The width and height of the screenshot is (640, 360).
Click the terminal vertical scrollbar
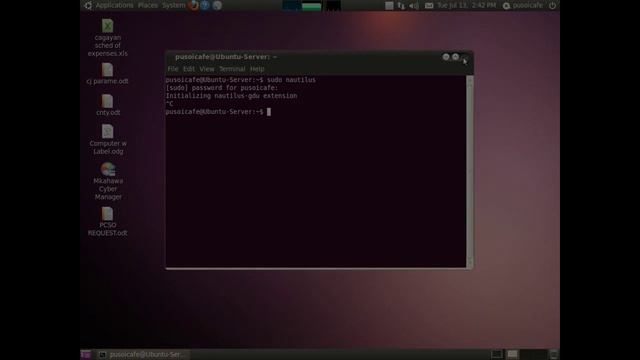[x=470, y=171]
